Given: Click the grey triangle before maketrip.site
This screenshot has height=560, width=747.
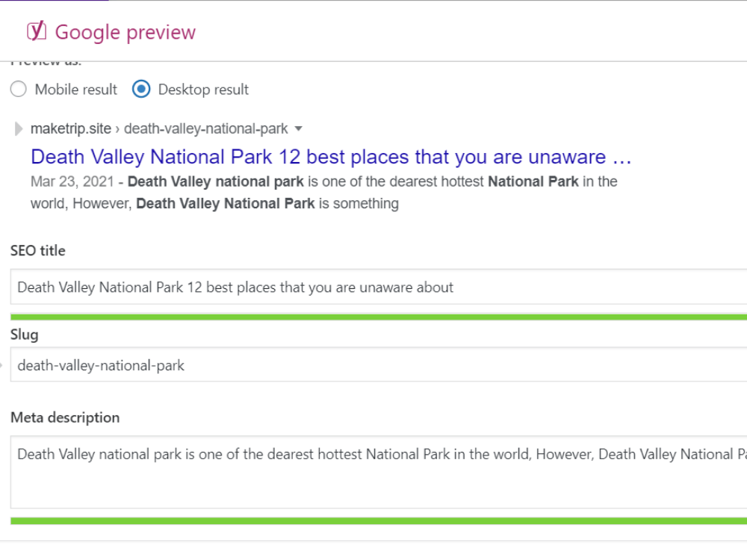Looking at the screenshot, I should (19, 128).
